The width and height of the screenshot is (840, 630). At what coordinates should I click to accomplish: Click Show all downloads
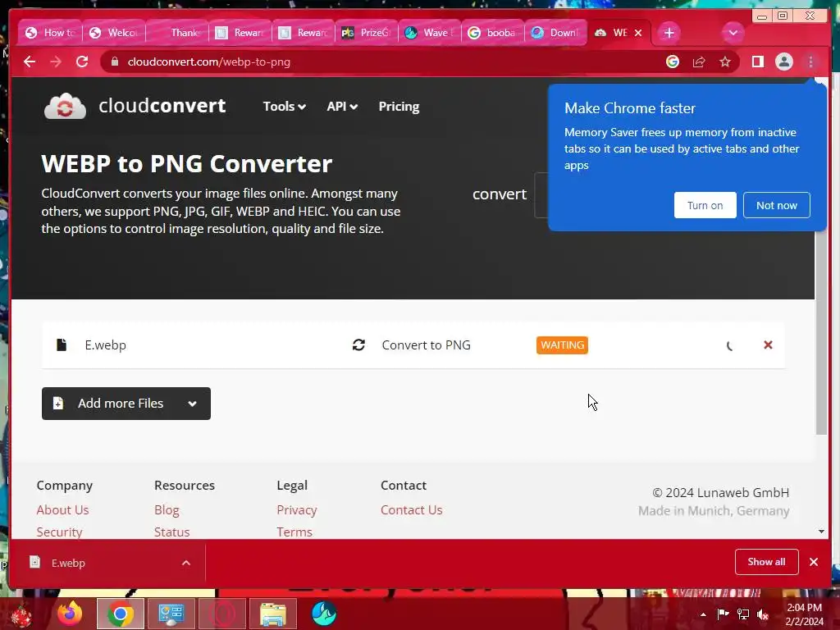(x=767, y=561)
